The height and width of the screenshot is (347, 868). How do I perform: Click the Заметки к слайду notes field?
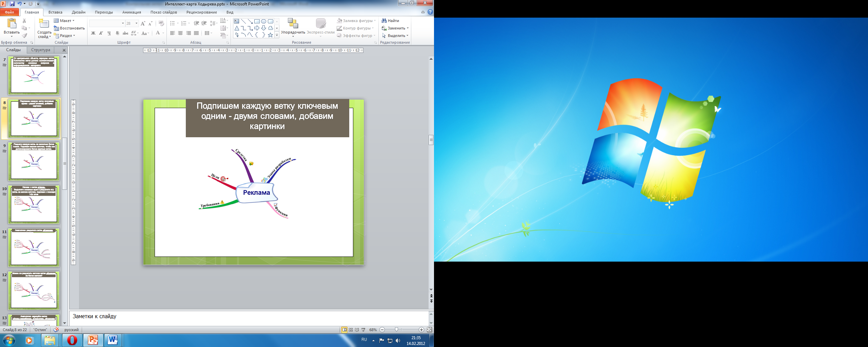pyautogui.click(x=249, y=318)
